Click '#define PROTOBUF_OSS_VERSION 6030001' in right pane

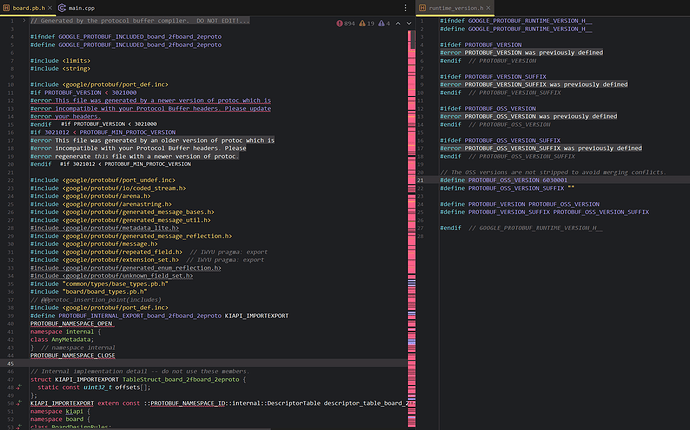pos(503,180)
